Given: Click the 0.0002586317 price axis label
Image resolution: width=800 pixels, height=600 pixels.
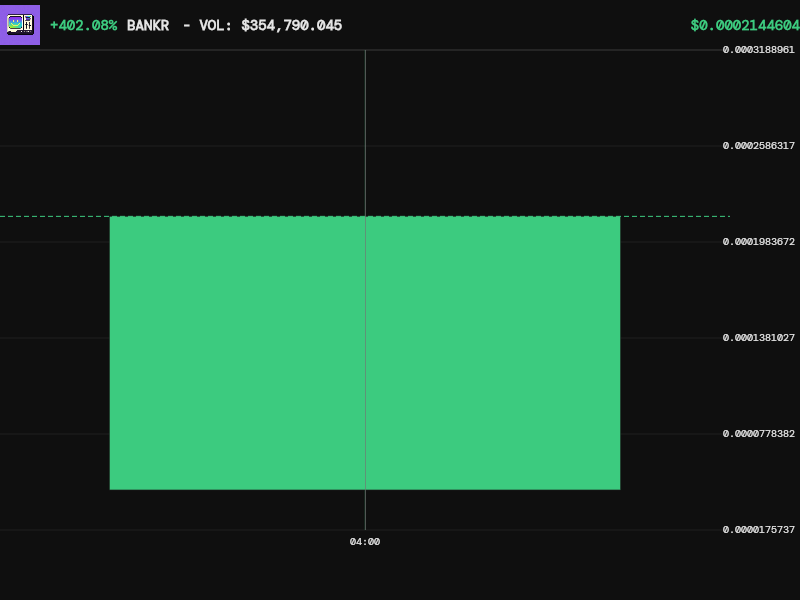Looking at the screenshot, I should tap(759, 146).
